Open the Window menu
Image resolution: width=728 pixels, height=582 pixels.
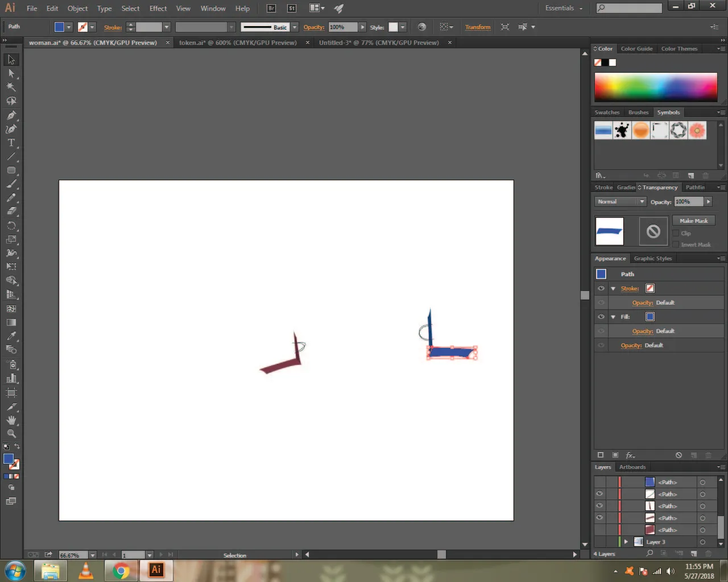(x=213, y=9)
